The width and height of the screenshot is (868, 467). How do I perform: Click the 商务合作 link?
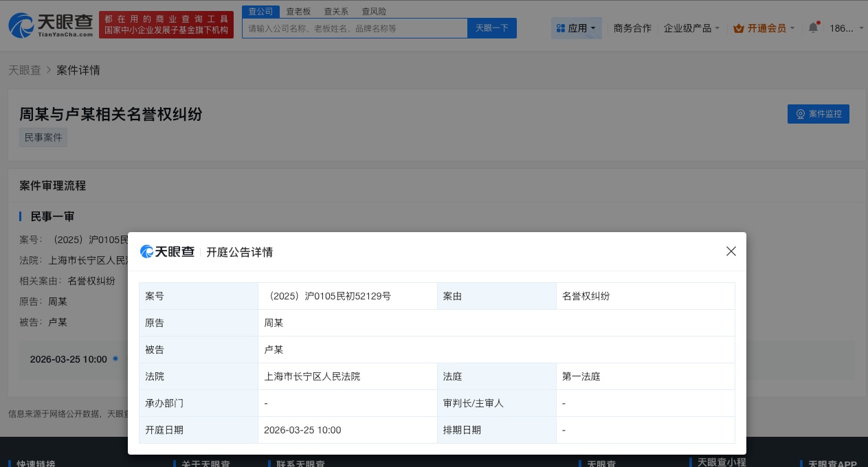632,28
